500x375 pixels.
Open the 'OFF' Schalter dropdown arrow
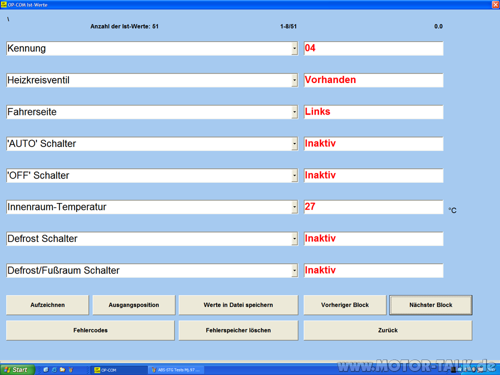click(x=294, y=175)
